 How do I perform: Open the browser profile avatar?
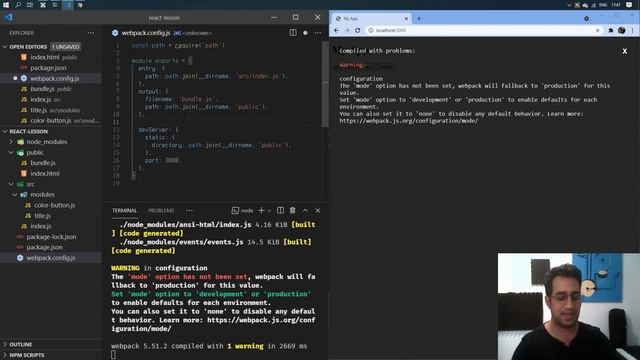coord(622,30)
